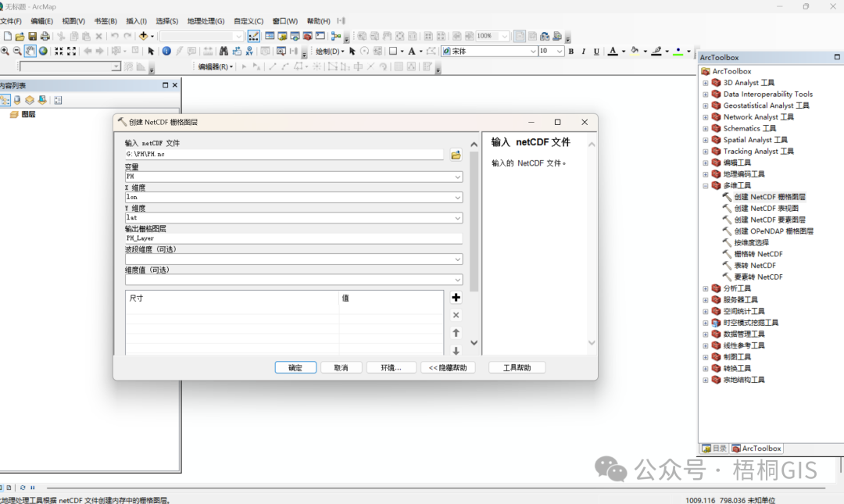Click the 环境... button

(391, 368)
